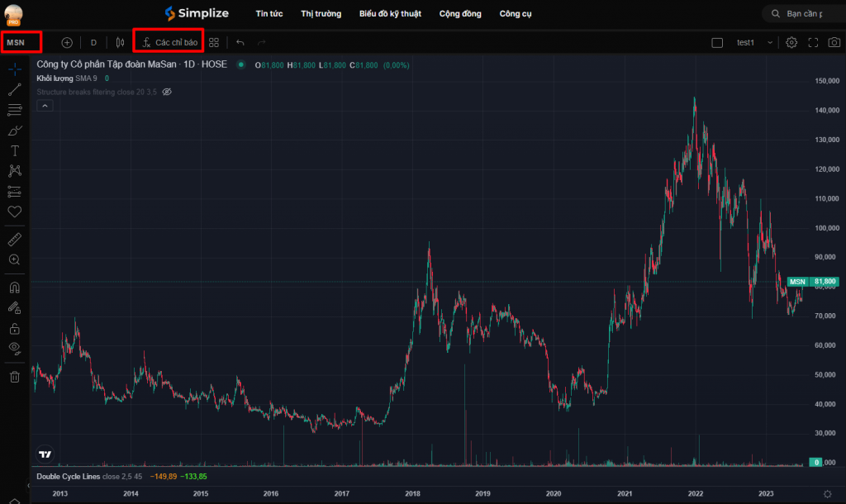
Task: Select the trend line drawing tool
Action: pyautogui.click(x=14, y=89)
